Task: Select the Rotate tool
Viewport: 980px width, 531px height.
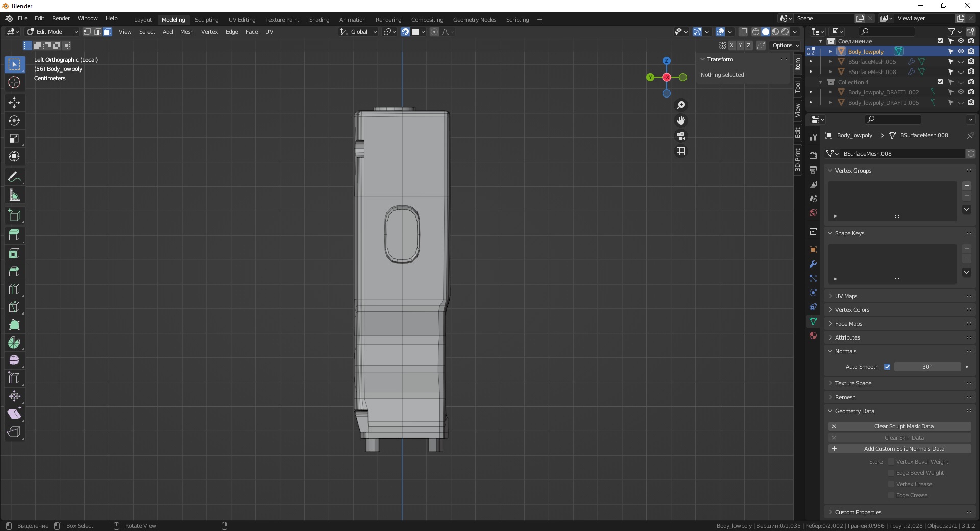Action: [x=14, y=120]
